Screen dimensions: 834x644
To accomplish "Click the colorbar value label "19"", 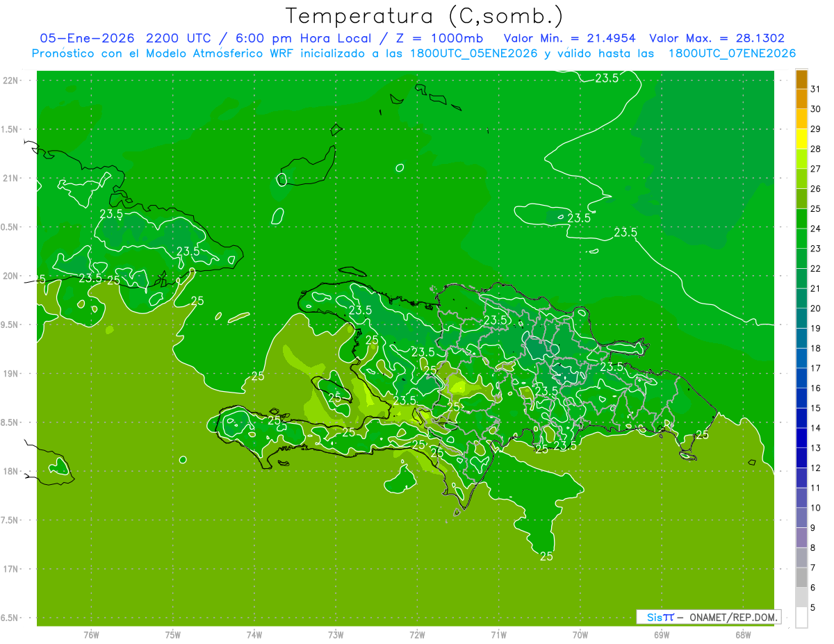I will point(815,328).
